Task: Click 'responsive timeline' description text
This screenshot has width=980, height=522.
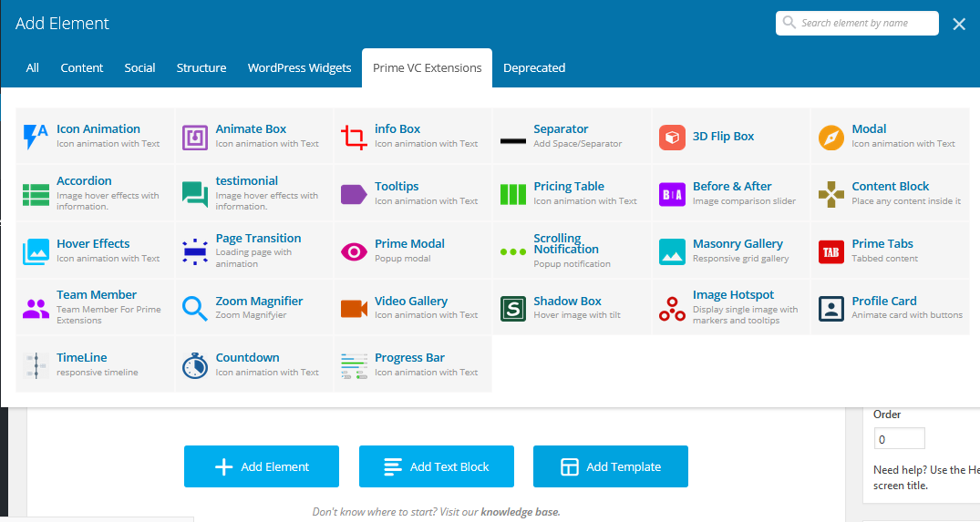Action: click(97, 373)
